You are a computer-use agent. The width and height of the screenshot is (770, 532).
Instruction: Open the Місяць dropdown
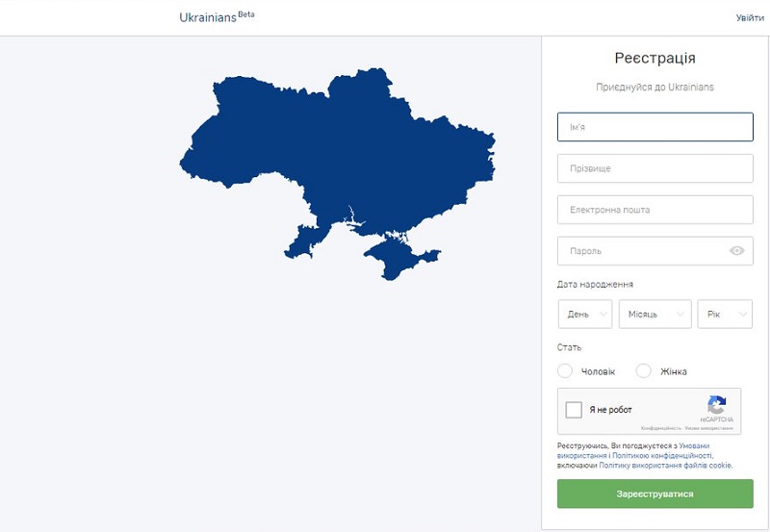[x=655, y=314]
